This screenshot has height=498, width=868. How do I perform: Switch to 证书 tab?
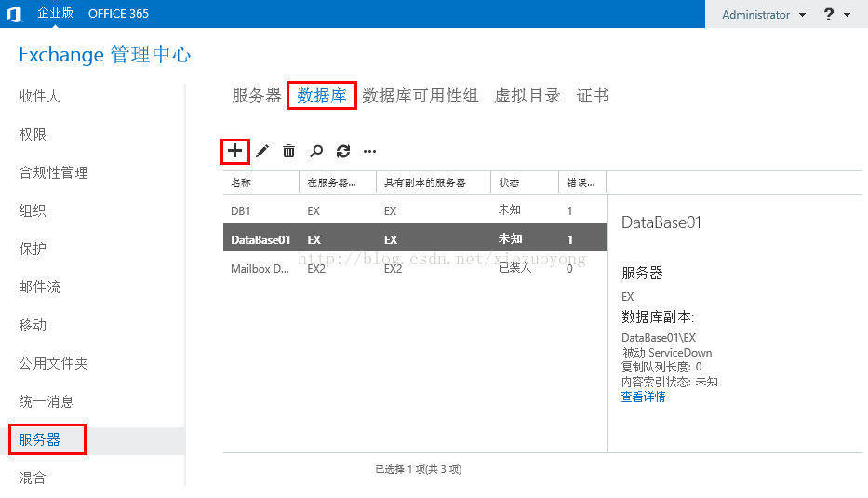point(593,96)
